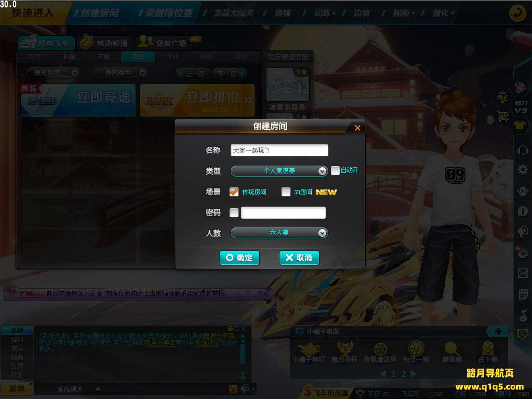Expand the 六人赛 player count dropdown

tap(279, 233)
